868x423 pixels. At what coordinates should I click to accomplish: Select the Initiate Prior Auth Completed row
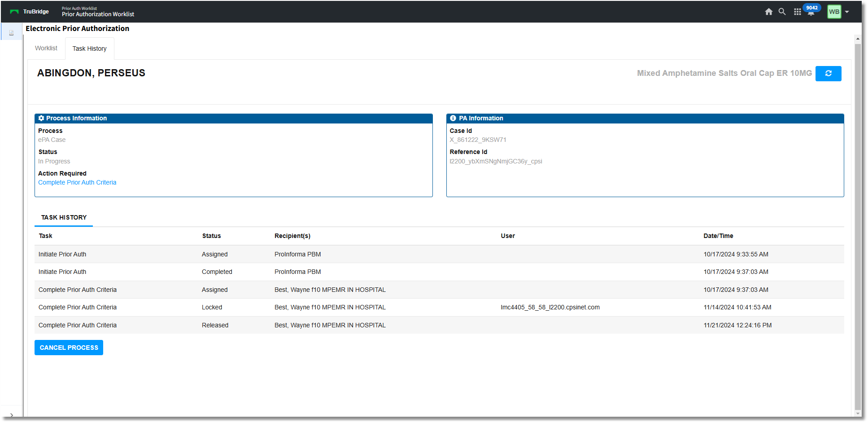coord(439,272)
